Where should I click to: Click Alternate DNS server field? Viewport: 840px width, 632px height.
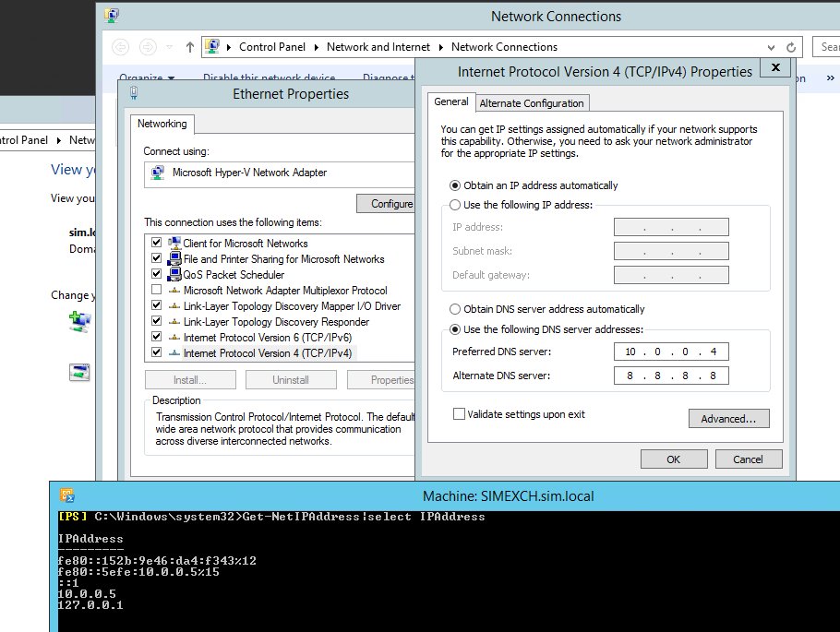[671, 376]
